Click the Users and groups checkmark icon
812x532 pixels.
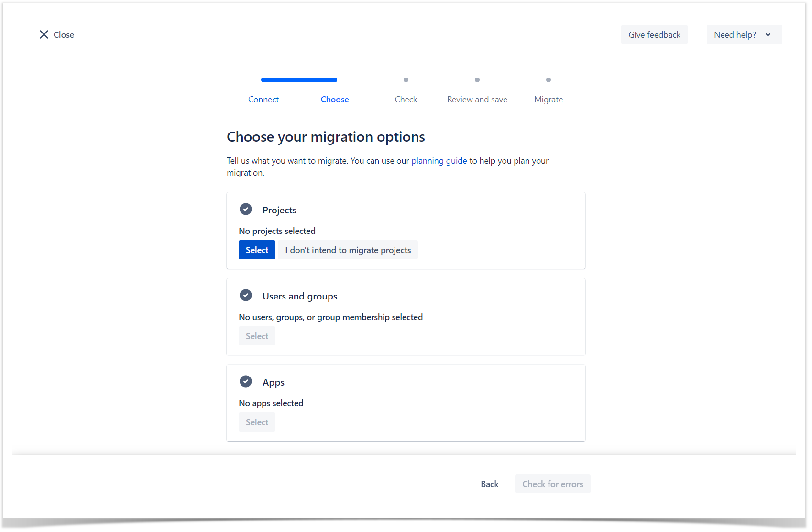click(246, 296)
